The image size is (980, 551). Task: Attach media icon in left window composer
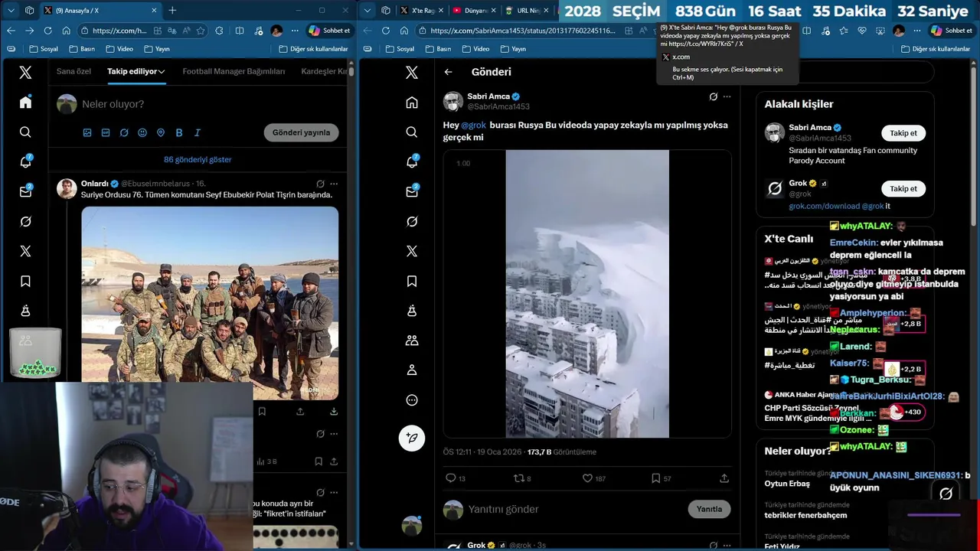point(87,132)
